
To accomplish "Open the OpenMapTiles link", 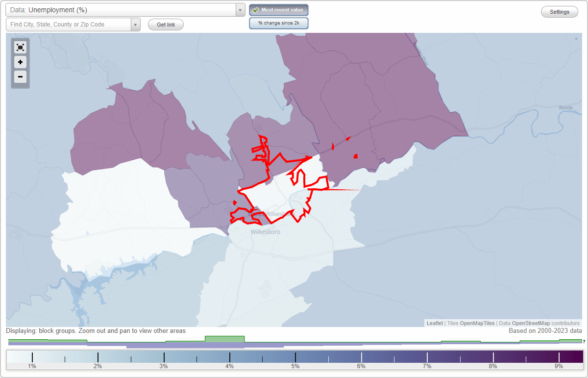I will click(x=477, y=323).
